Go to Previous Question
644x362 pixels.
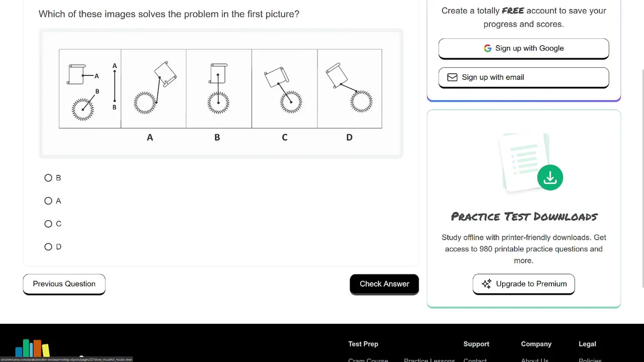click(64, 284)
